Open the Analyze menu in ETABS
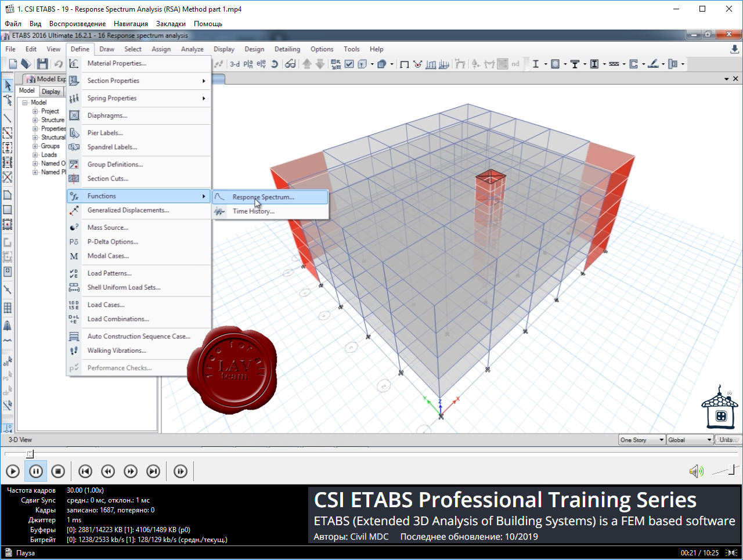743x560 pixels. click(x=192, y=49)
